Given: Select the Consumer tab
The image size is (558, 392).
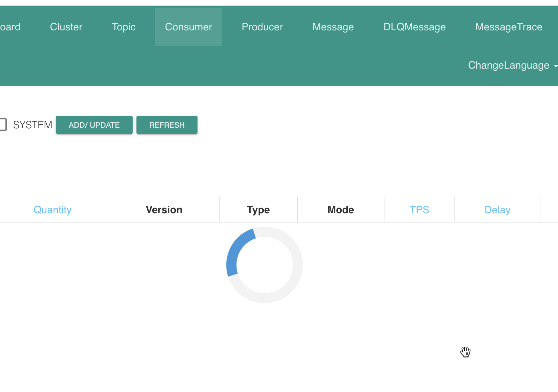Looking at the screenshot, I should [189, 27].
